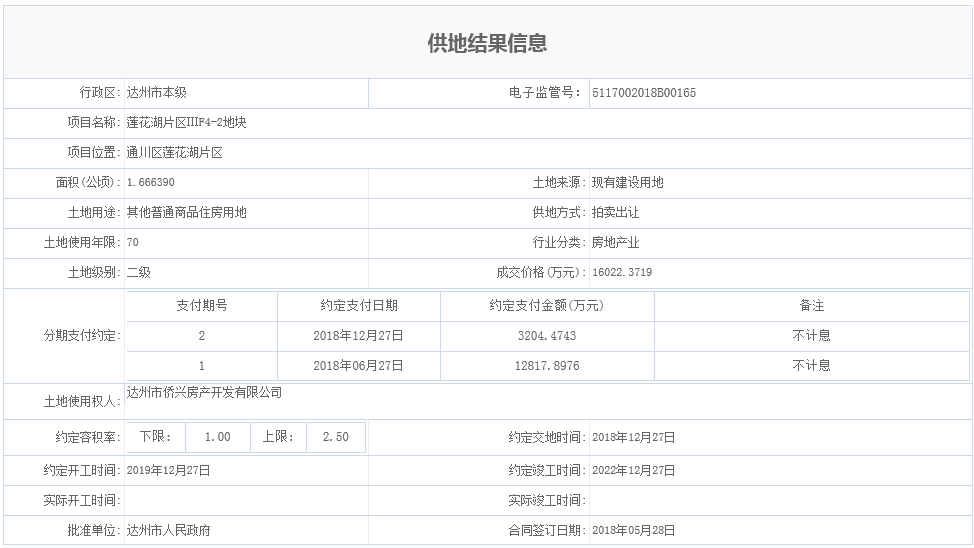Select plot ratio upper limit 2.50
This screenshot has width=974, height=548.
tap(335, 437)
